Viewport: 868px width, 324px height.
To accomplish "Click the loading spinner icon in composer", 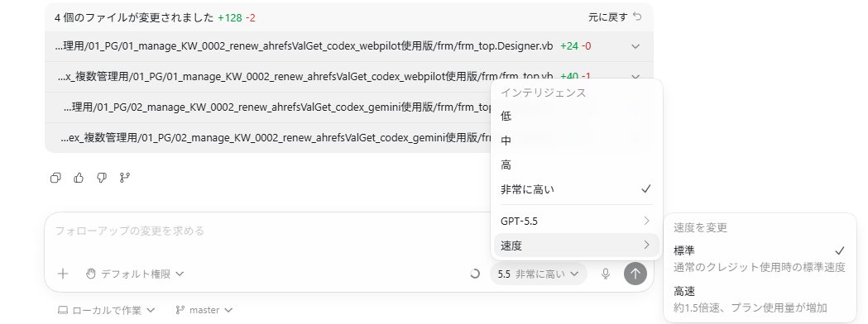I will tap(474, 274).
